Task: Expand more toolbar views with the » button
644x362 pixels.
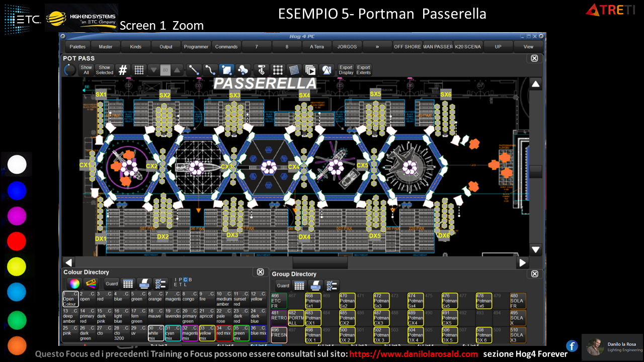Action: (377, 46)
